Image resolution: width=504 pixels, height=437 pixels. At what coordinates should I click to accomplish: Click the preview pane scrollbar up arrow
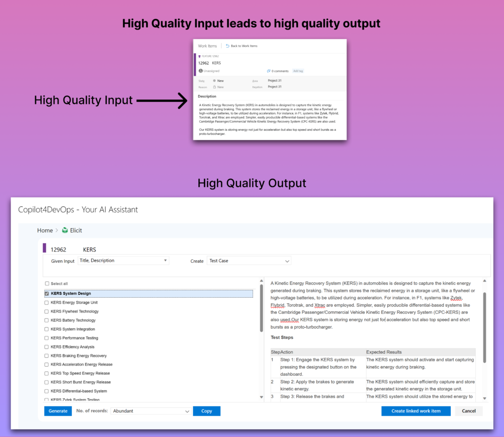(x=485, y=281)
